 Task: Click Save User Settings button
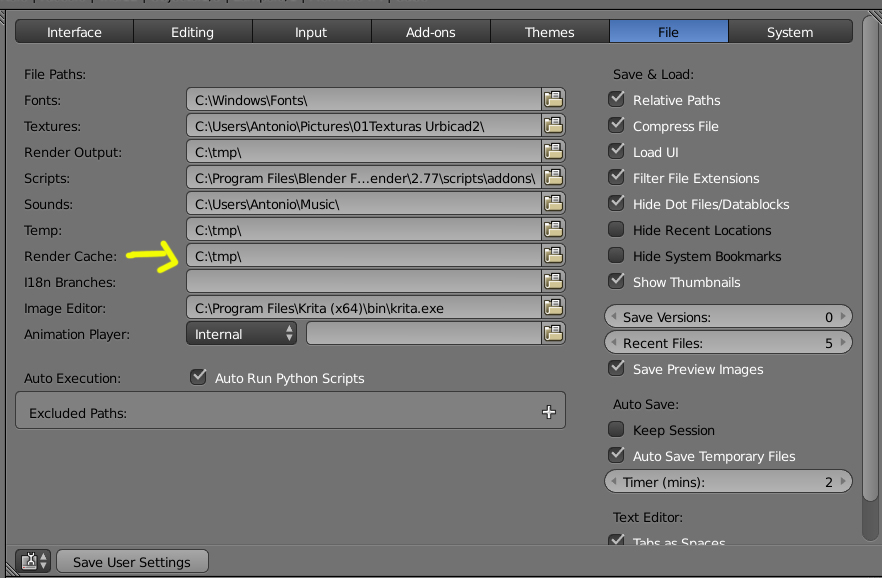click(132, 561)
